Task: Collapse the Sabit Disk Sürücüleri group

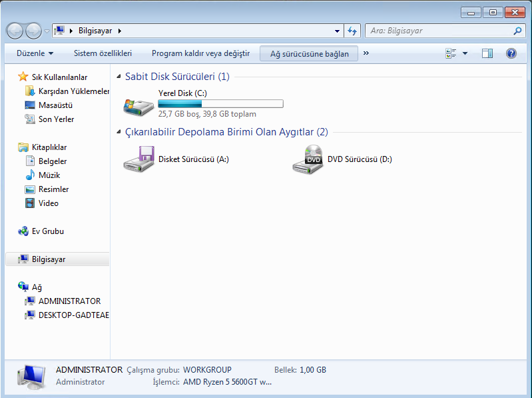Action: pyautogui.click(x=119, y=77)
